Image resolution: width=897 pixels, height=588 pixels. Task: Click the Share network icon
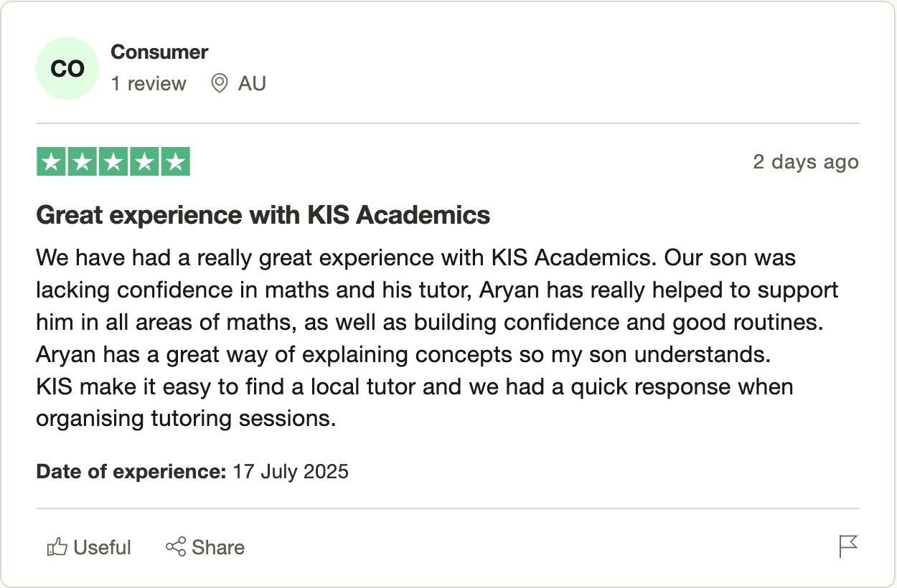coord(176,547)
